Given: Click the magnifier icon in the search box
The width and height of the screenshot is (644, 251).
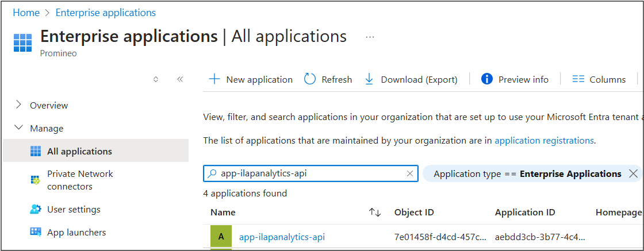Looking at the screenshot, I should [x=212, y=173].
